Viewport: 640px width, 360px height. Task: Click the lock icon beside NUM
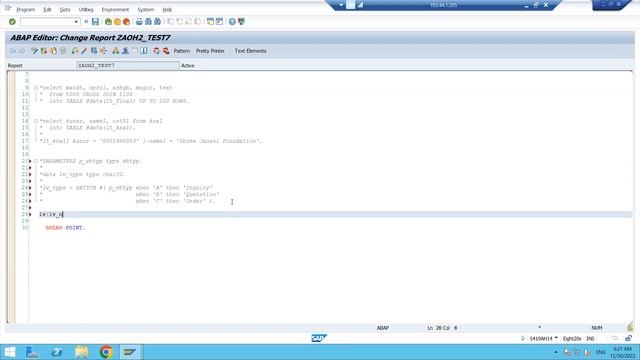tap(630, 327)
